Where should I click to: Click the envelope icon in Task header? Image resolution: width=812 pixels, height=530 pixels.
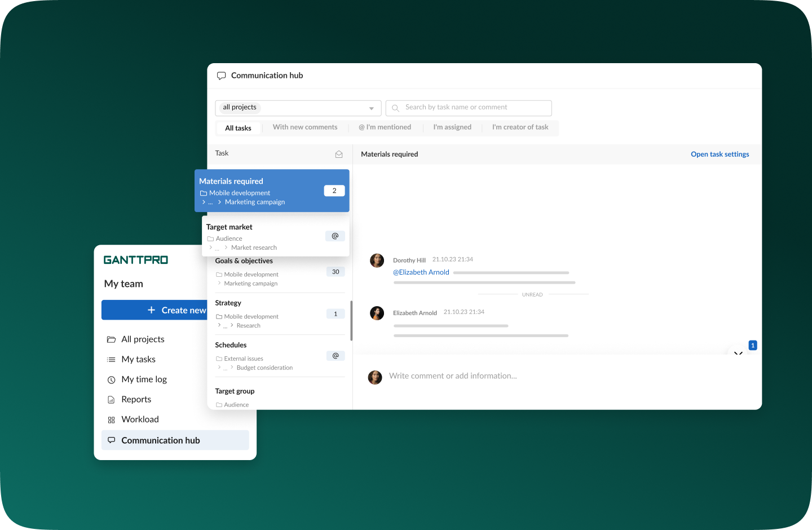tap(339, 154)
